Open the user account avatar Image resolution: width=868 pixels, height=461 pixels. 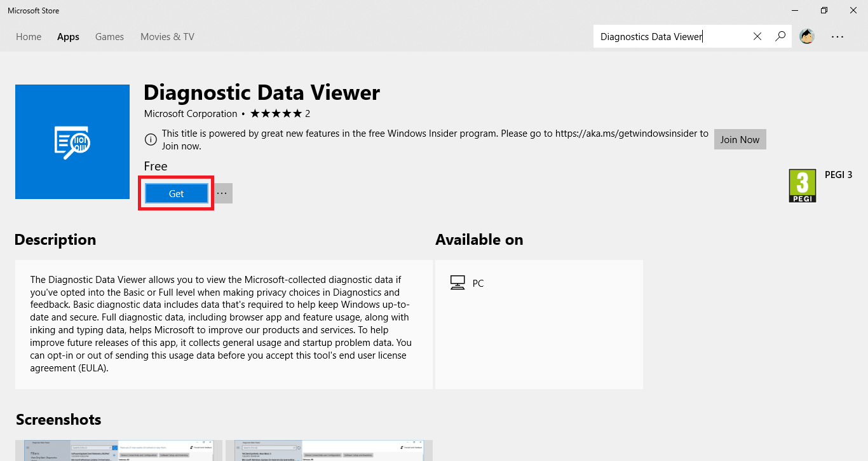click(x=807, y=36)
